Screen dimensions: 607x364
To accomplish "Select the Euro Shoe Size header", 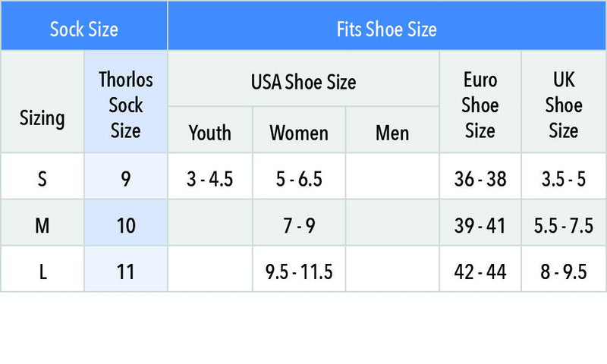I will pos(480,102).
